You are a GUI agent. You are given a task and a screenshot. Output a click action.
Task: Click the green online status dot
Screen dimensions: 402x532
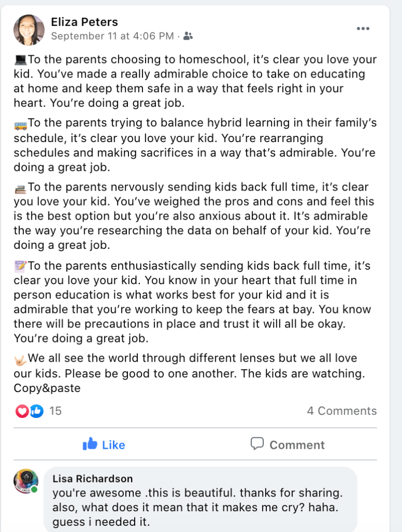click(34, 490)
